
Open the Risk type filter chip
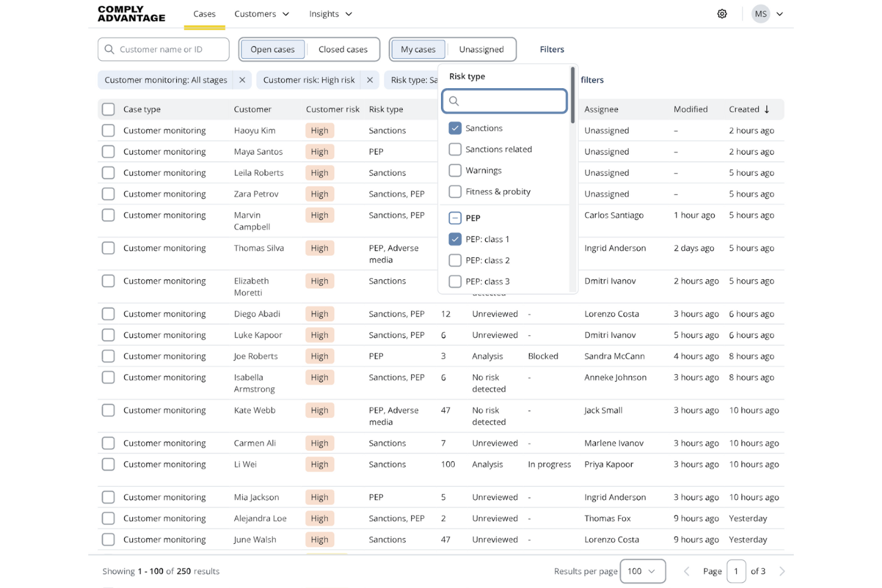[412, 80]
